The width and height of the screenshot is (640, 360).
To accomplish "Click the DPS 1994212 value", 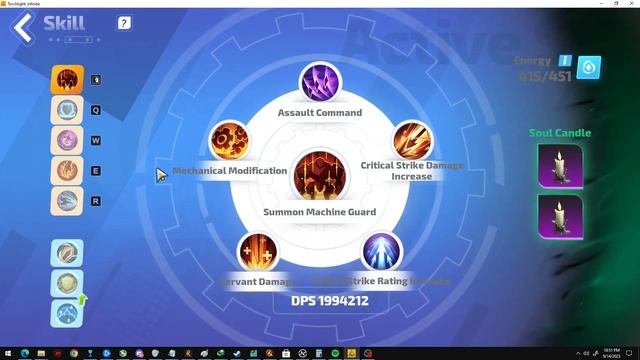I will 330,301.
